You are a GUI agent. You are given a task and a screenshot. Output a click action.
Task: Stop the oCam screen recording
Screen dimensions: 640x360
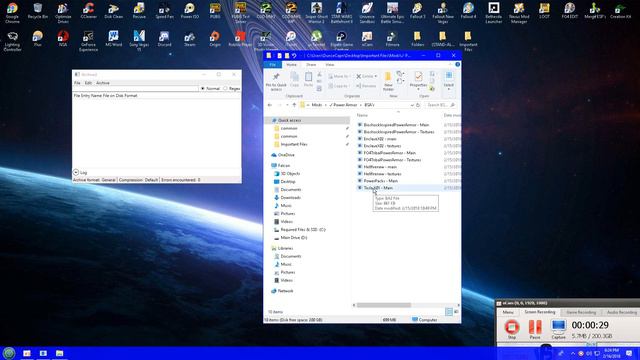coord(511,328)
